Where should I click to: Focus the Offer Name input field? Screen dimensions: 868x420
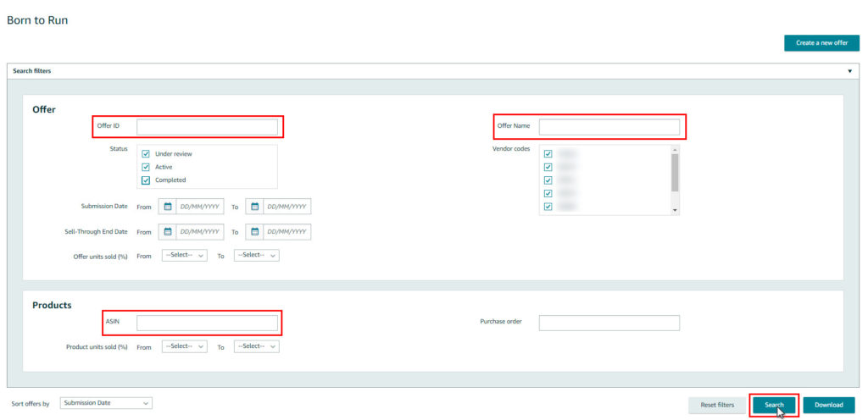(x=609, y=127)
